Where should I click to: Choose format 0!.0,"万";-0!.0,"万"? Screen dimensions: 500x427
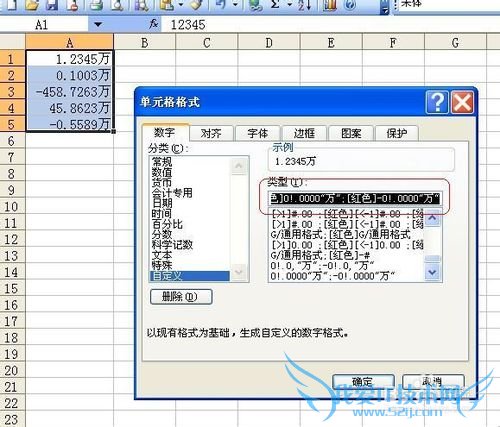tap(323, 266)
